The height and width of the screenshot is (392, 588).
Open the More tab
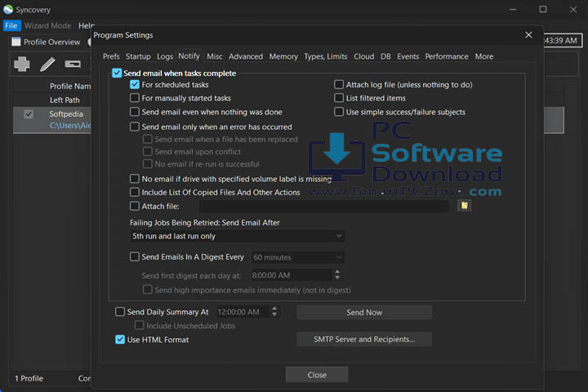coord(484,56)
